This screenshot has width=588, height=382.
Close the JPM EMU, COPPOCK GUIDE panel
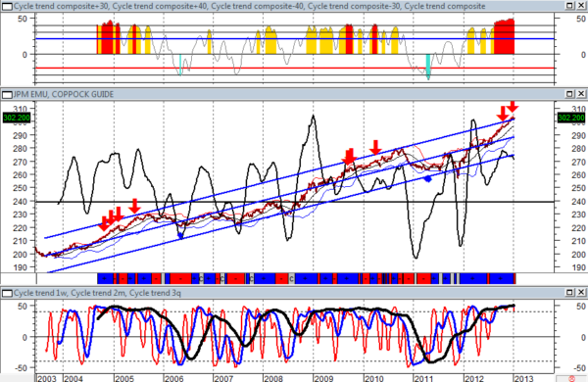pyautogui.click(x=581, y=94)
